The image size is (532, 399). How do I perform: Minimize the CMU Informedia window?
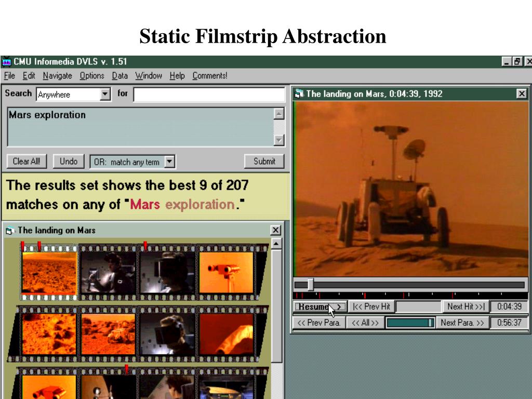click(x=507, y=62)
